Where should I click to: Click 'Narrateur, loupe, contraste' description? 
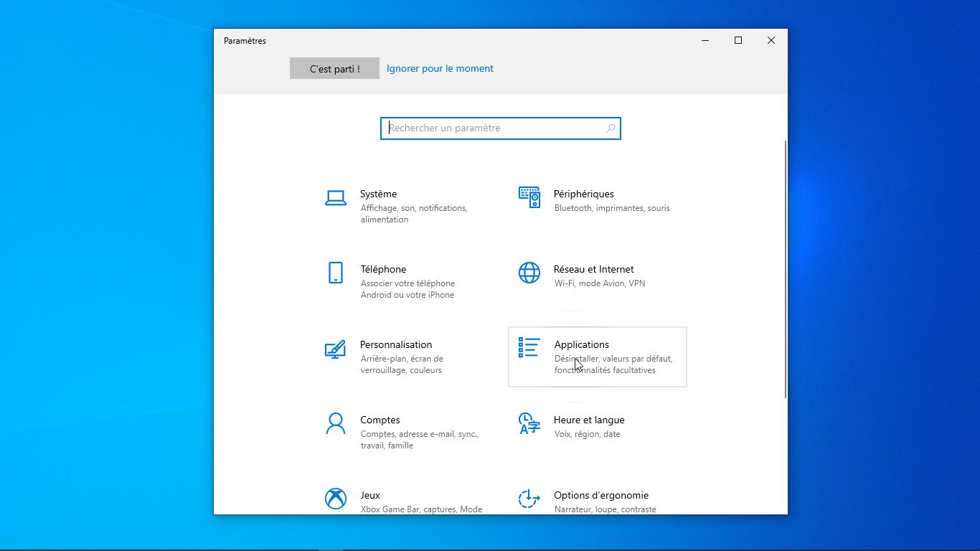pos(606,509)
